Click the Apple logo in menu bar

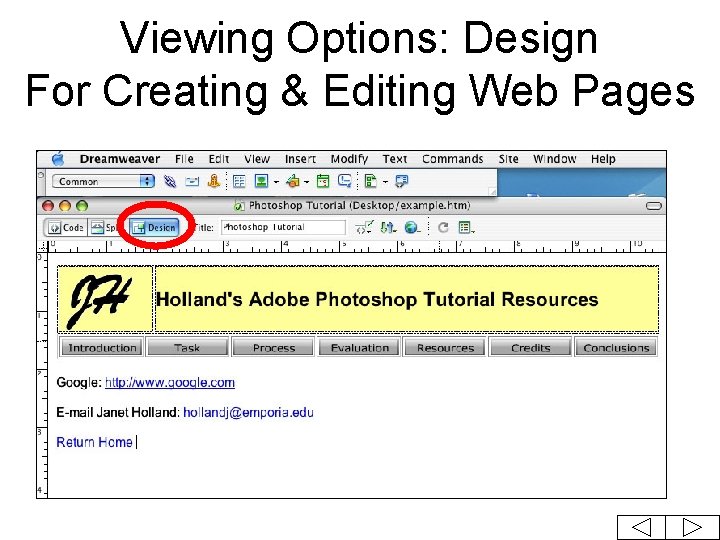click(58, 159)
